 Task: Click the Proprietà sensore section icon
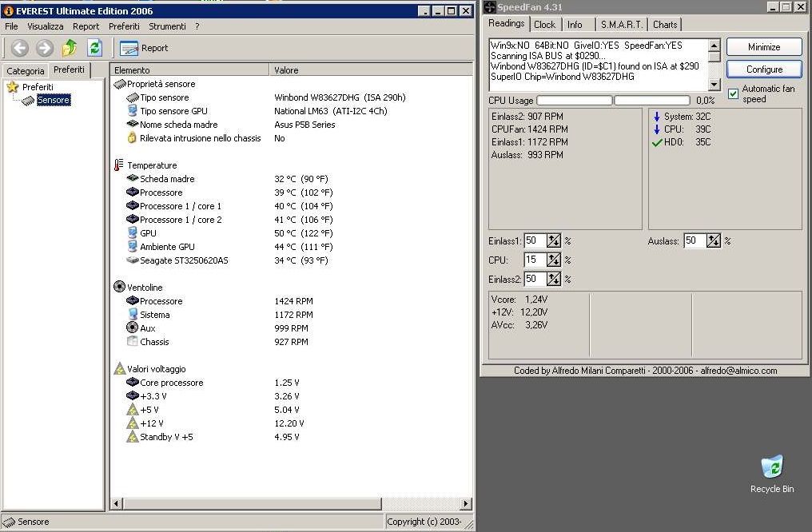(120, 84)
